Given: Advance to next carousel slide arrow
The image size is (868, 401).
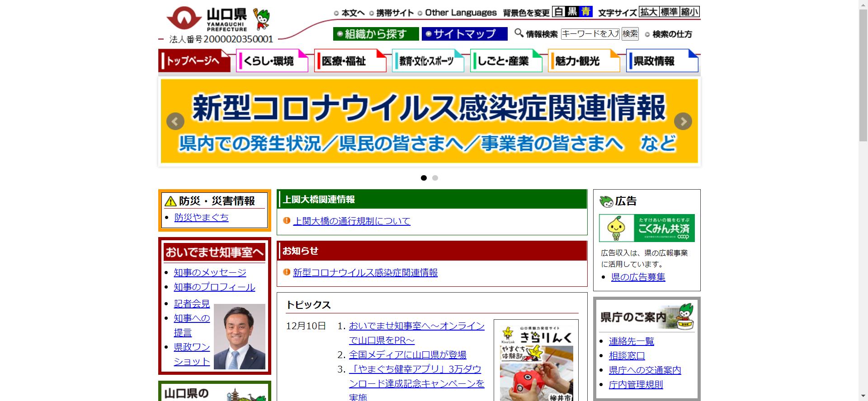Looking at the screenshot, I should (683, 121).
